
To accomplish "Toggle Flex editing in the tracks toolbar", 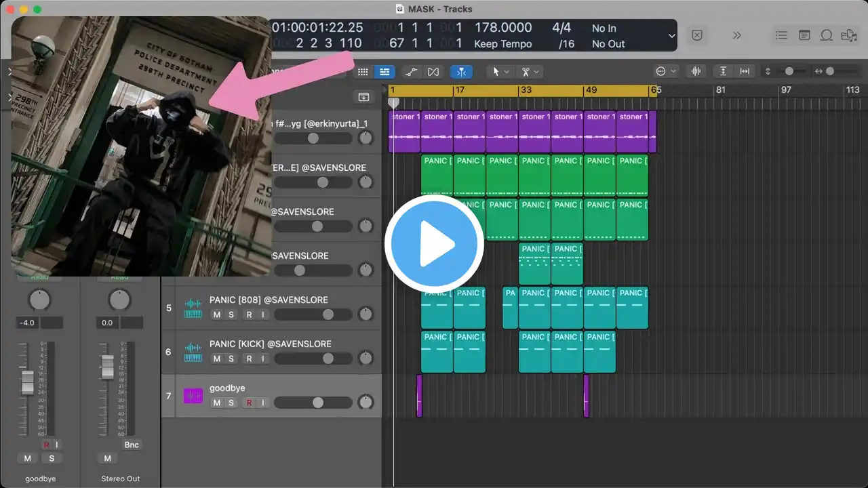I will [433, 72].
